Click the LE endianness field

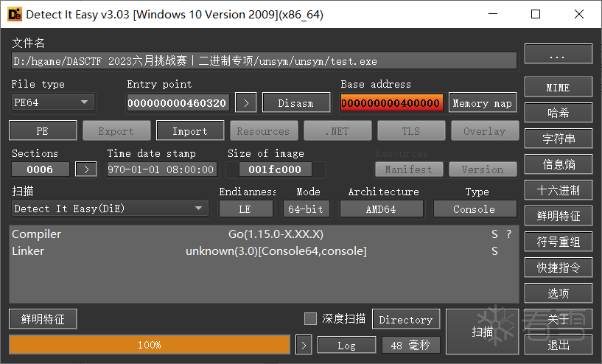(x=245, y=209)
